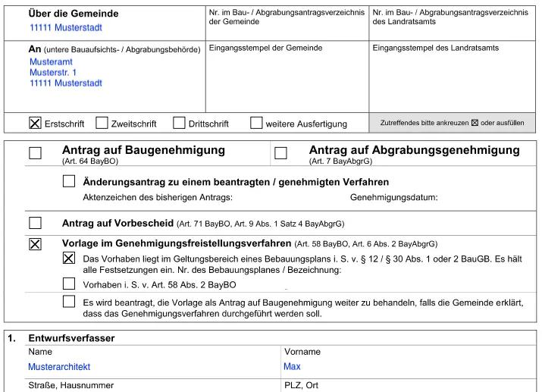Click the Gemeinde field '11111 Musterstadt'
Screen dimensions: 542x392
(66, 27)
